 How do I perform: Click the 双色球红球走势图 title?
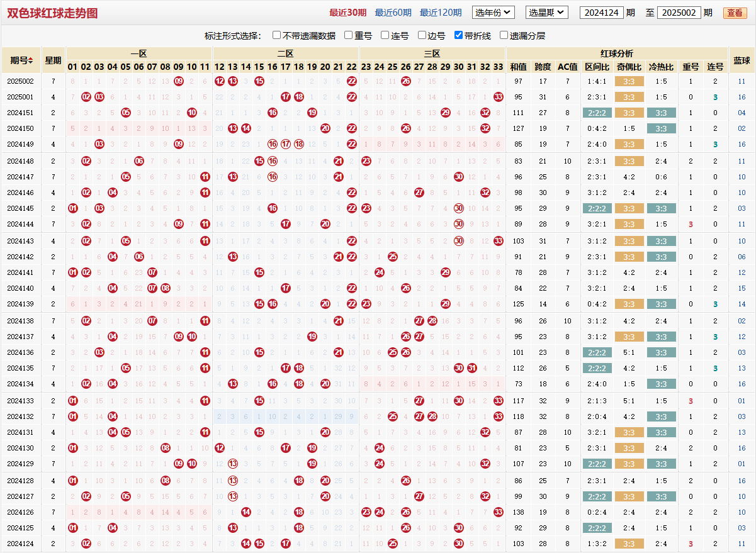tap(52, 13)
